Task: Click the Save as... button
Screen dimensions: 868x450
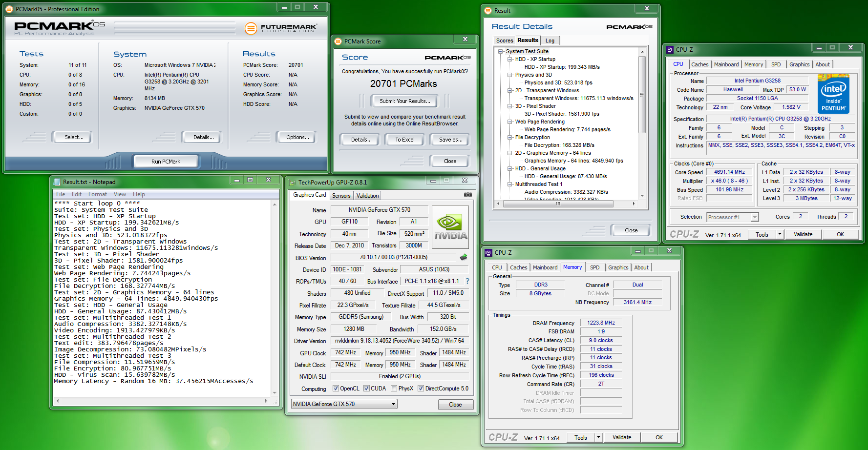Action: pyautogui.click(x=450, y=140)
